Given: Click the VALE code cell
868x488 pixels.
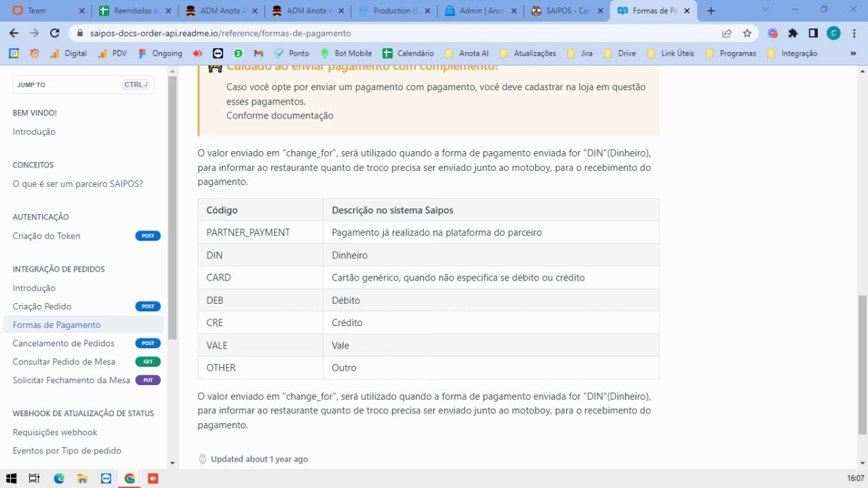Looking at the screenshot, I should click(260, 345).
